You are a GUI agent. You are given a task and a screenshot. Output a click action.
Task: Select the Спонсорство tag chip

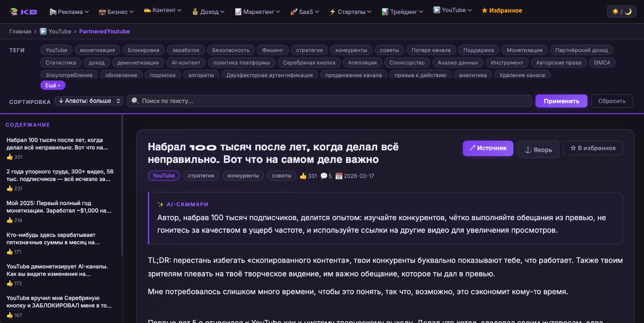407,62
